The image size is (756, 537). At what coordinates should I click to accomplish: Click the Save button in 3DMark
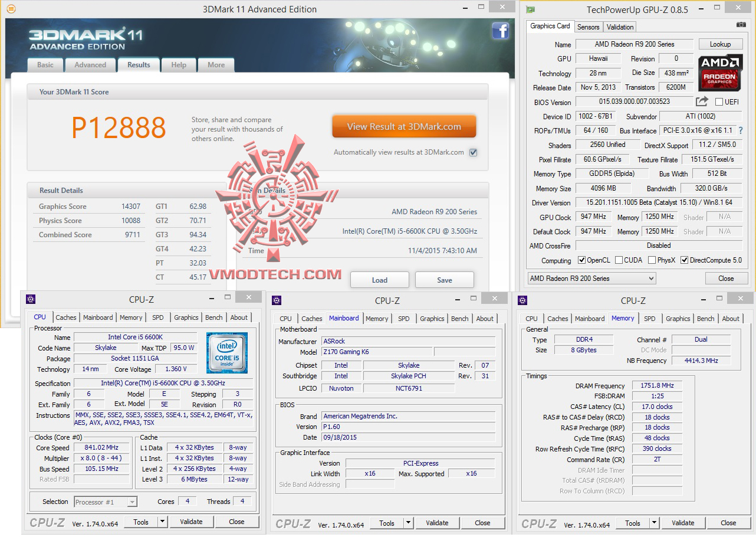(445, 280)
